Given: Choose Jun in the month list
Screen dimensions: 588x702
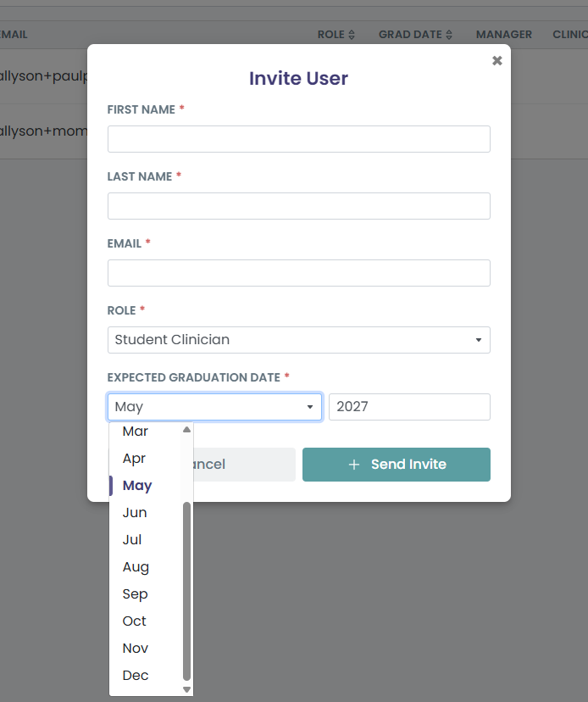Looking at the screenshot, I should click(x=146, y=513).
